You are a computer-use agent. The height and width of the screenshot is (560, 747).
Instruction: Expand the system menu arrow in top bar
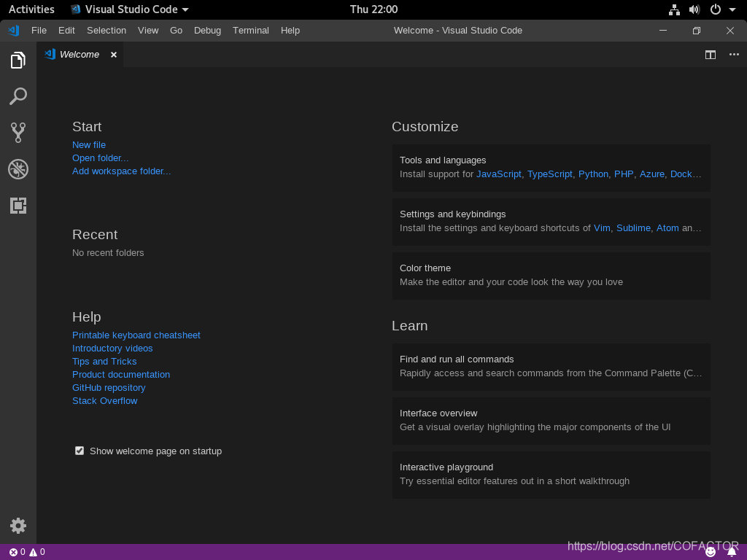[x=732, y=9]
